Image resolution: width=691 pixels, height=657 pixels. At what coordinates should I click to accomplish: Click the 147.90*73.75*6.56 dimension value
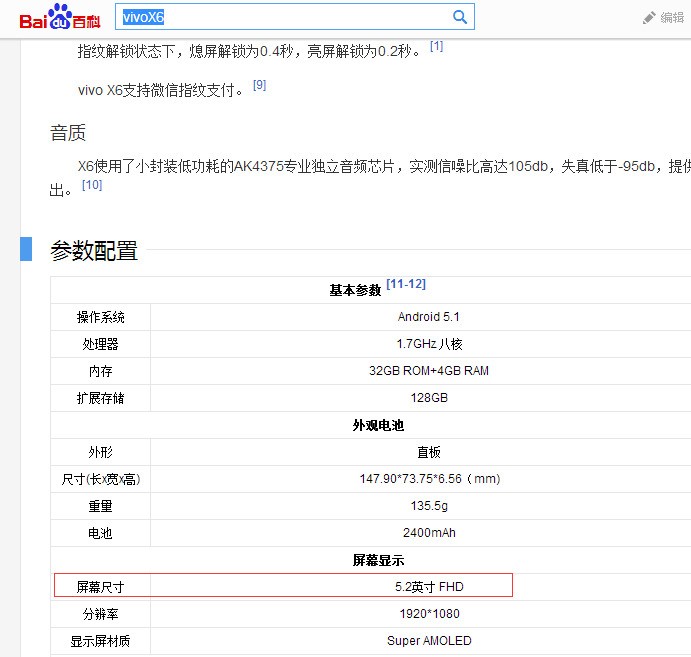tap(430, 479)
